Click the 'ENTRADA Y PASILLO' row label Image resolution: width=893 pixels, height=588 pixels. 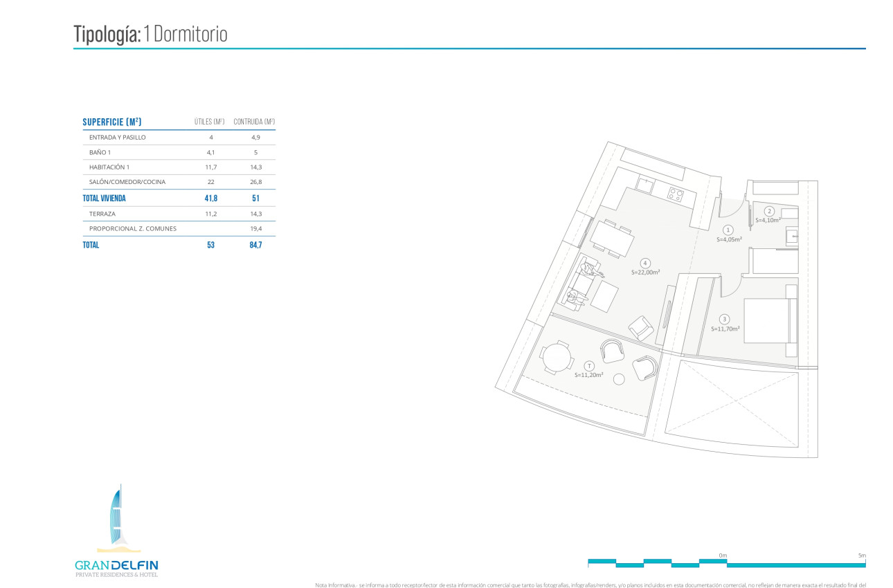[118, 138]
